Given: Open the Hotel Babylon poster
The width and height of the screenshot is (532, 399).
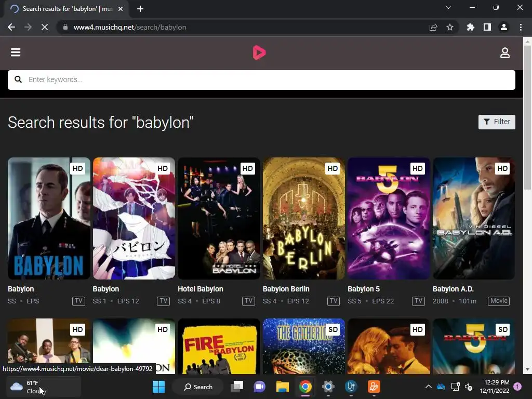Looking at the screenshot, I should pyautogui.click(x=219, y=218).
